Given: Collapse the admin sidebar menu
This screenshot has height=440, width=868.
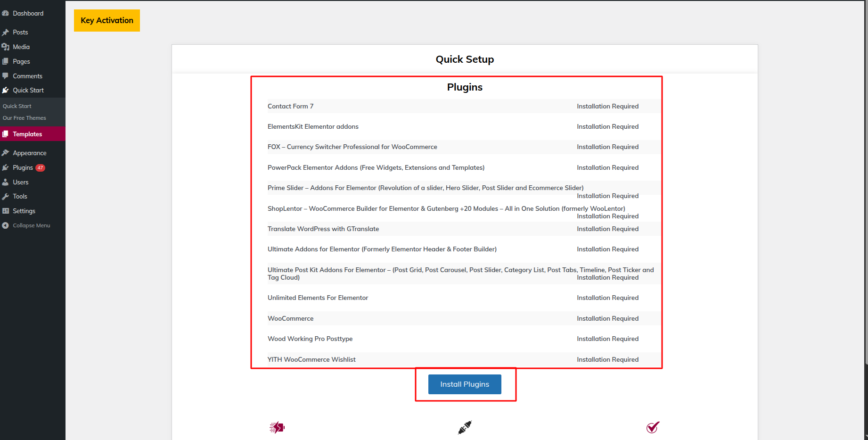Looking at the screenshot, I should click(x=31, y=225).
